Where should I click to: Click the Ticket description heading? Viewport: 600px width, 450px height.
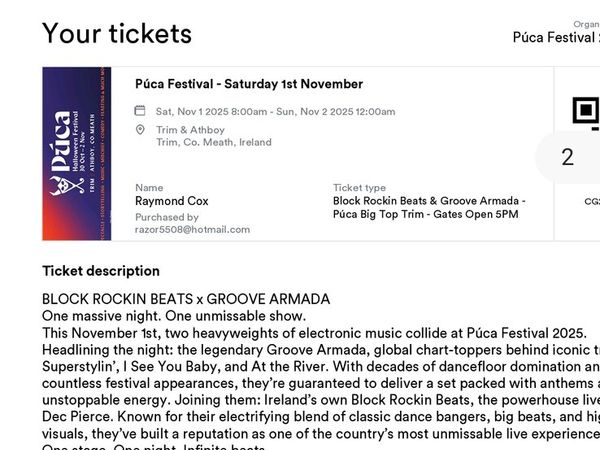coord(101,270)
